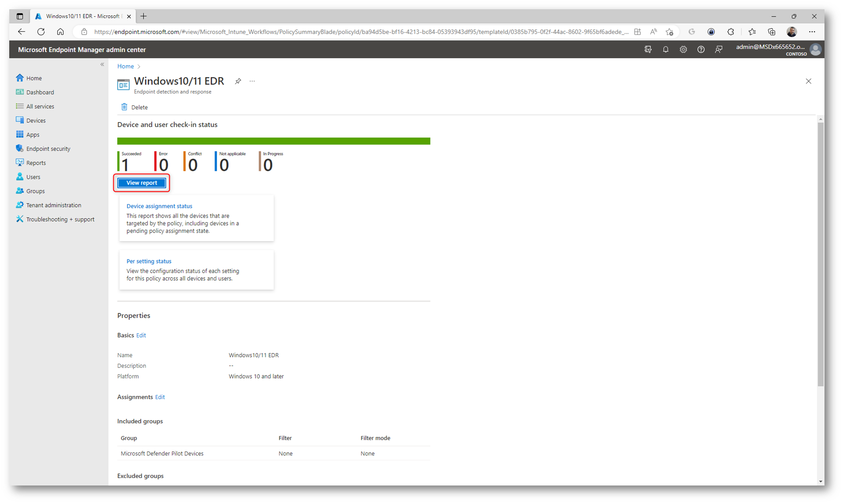Open the admin account menu
This screenshot has height=504, width=843.
778,49
